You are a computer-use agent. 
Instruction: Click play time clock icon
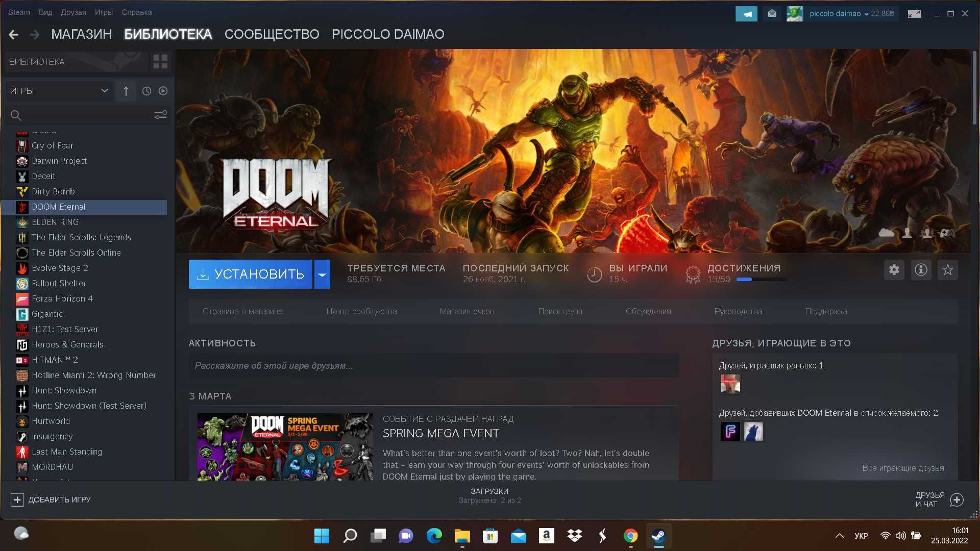pyautogui.click(x=594, y=274)
